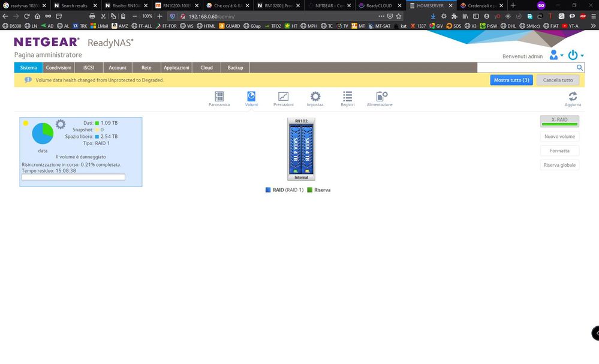Open the Rete tab
599x364 pixels.
point(146,68)
